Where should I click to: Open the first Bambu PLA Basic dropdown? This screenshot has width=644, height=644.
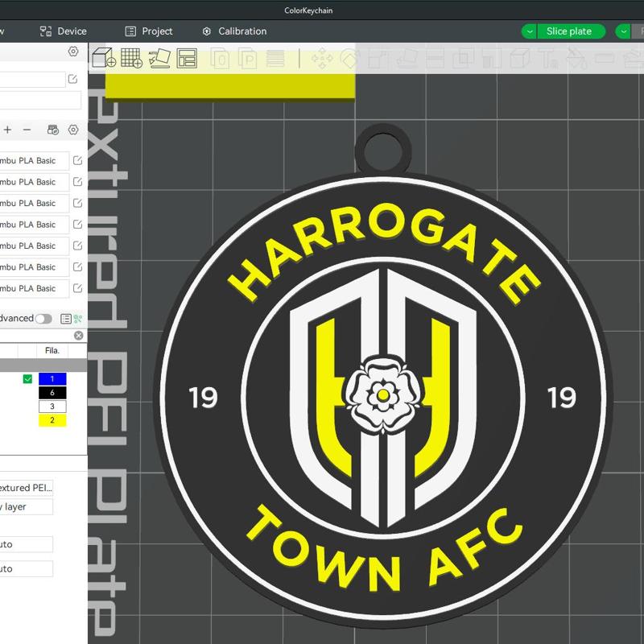point(35,160)
